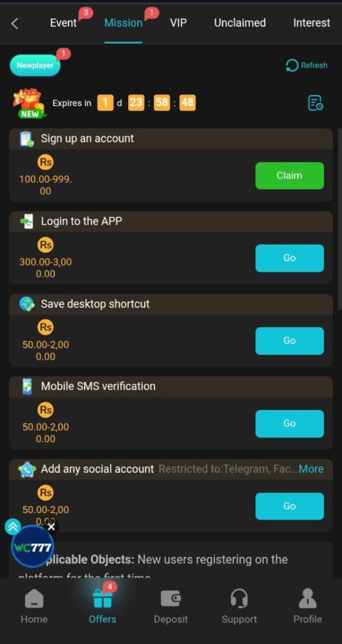Close the WC777 floating badge

51,527
